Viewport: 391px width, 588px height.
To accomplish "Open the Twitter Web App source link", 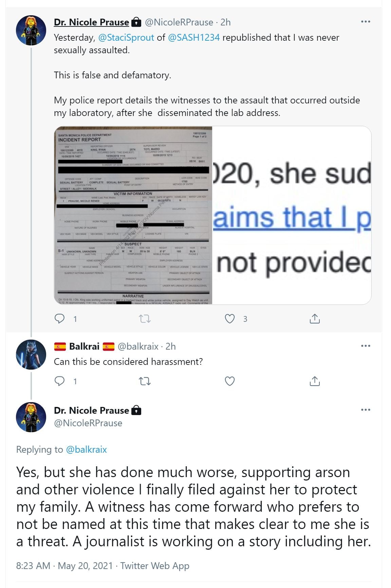I will (x=155, y=566).
